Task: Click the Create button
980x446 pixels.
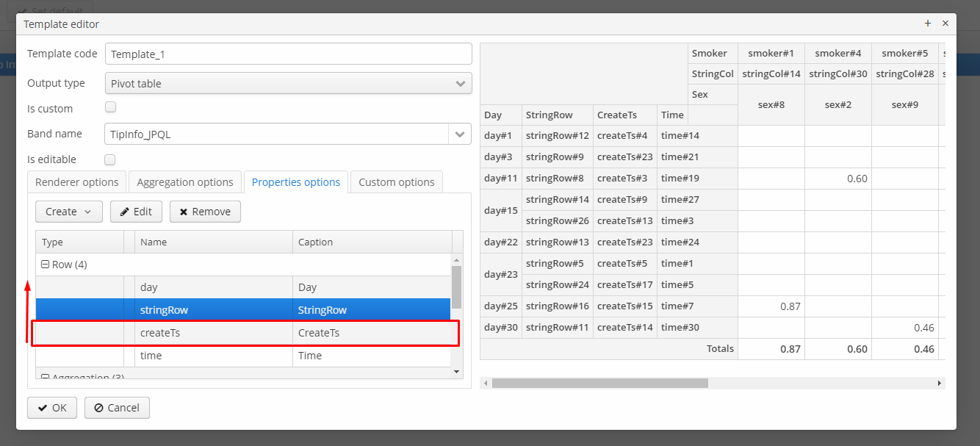Action: (x=62, y=212)
